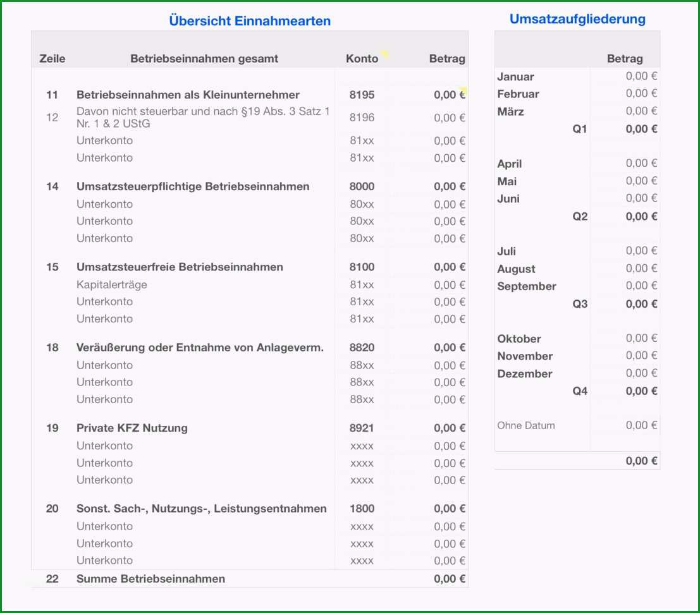Screen dimensions: 700x613
Task: Select 'Veräußerung oder Entnahme von Anlageverm.' row
Action: [x=250, y=348]
